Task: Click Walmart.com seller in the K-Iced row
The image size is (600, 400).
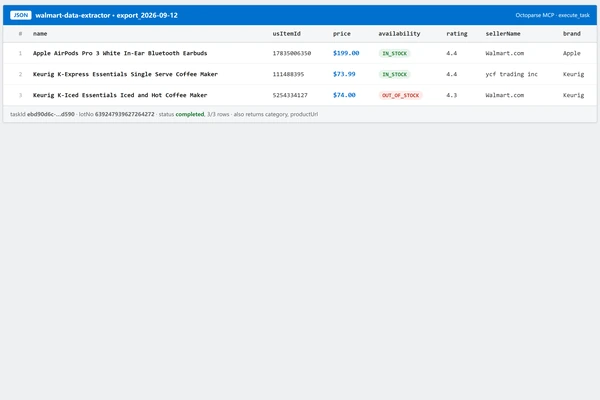Action: click(504, 95)
